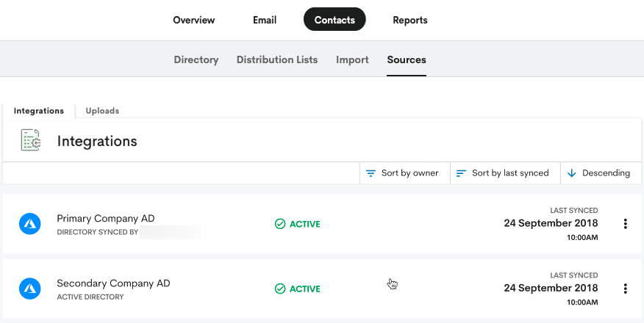Click the 10:00AM time in the Secondary Company AD row

582,302
